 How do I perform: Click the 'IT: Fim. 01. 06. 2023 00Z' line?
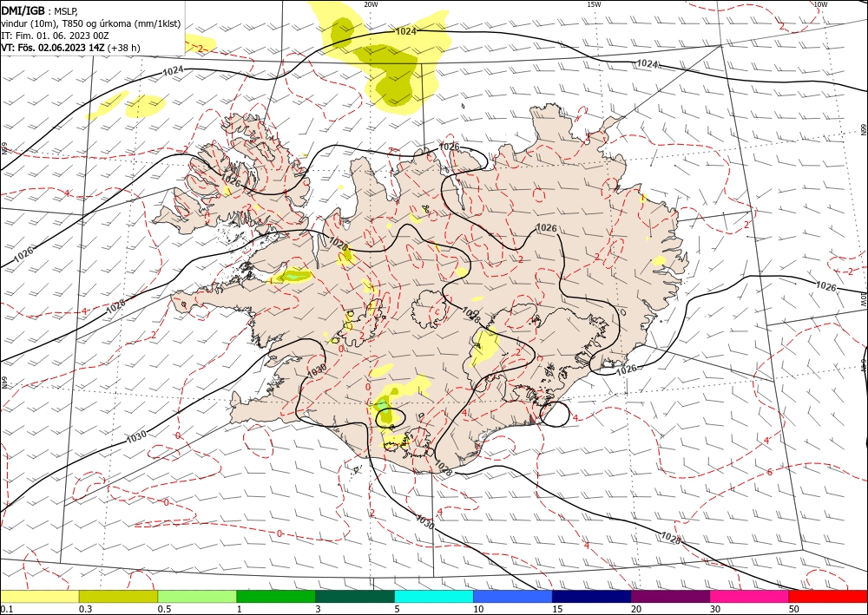(55, 36)
